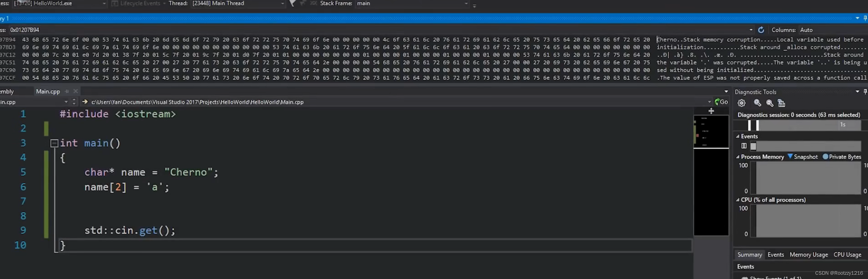Refresh the Memory window contents
868x279 pixels.
[x=761, y=30]
